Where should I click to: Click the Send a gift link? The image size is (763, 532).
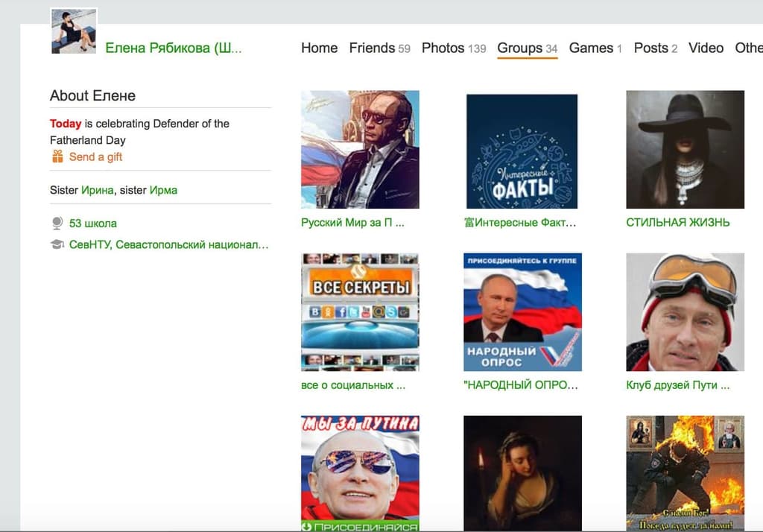pyautogui.click(x=95, y=156)
